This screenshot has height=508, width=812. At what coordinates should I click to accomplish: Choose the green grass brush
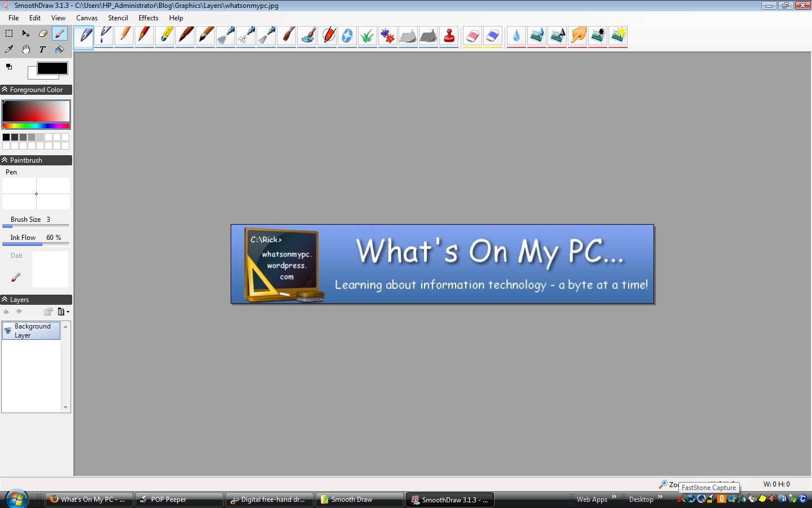coord(368,36)
